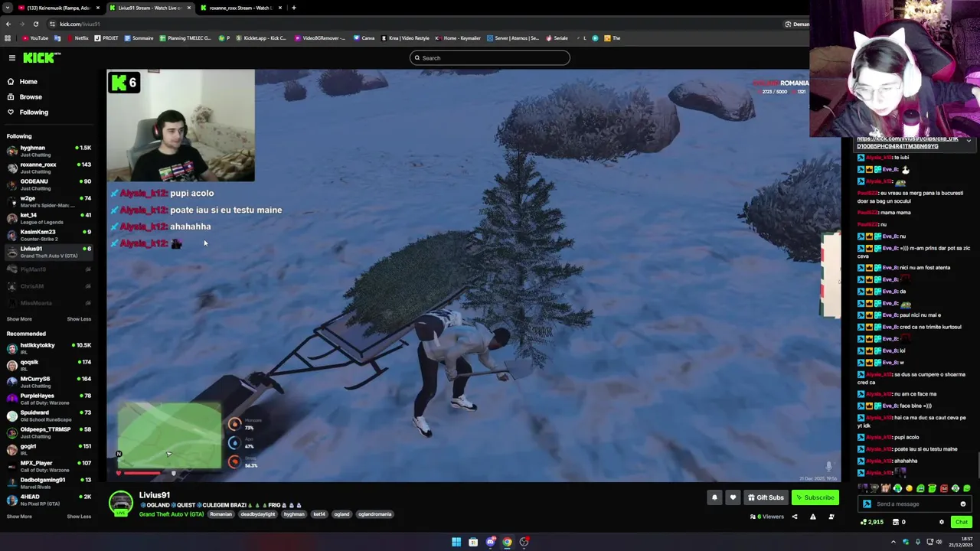The height and width of the screenshot is (551, 980).
Task: Open the Netflix bookmark
Action: coord(77,37)
